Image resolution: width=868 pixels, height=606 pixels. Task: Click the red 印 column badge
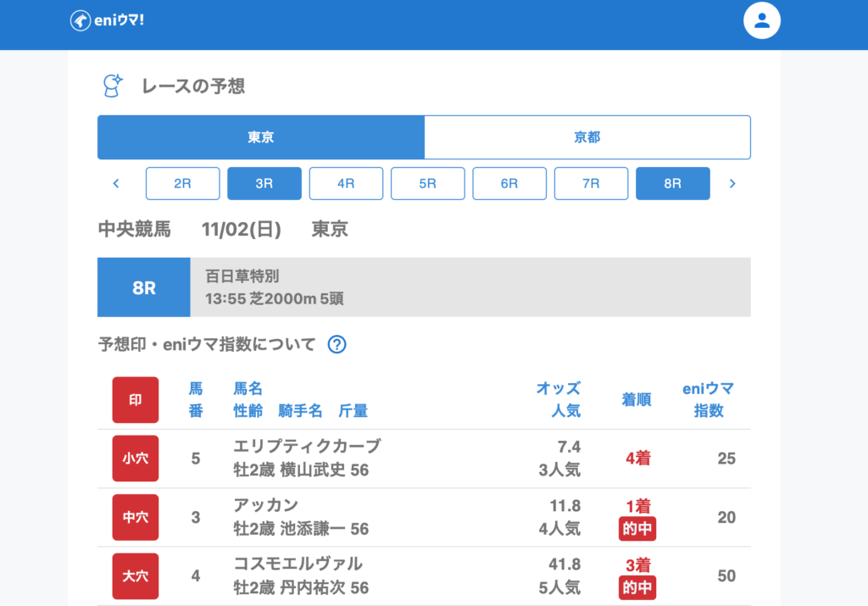135,400
